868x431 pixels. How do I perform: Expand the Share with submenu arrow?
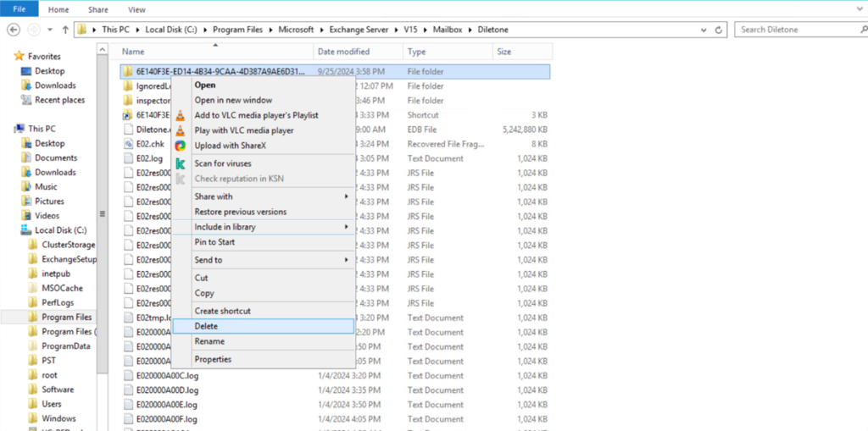click(x=347, y=196)
